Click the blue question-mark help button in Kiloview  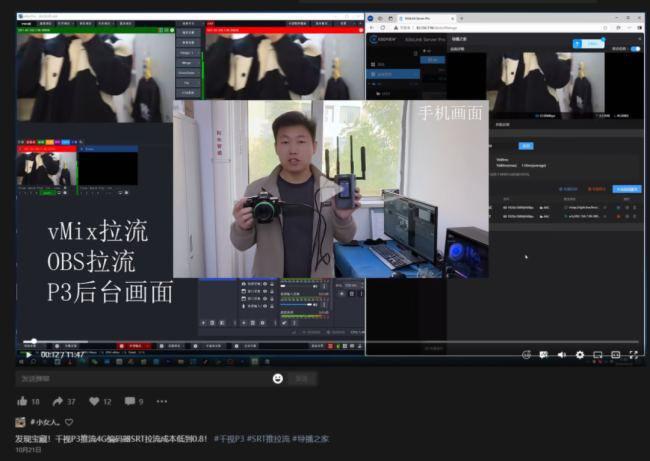tap(577, 44)
